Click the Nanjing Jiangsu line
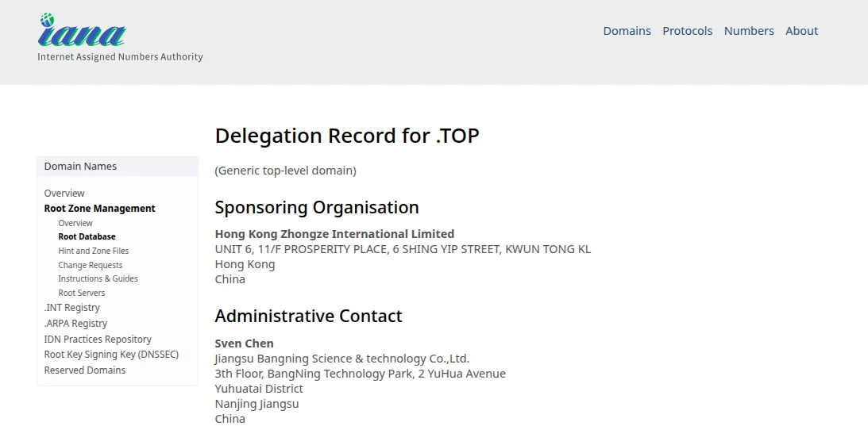This screenshot has height=426, width=868. (x=257, y=404)
